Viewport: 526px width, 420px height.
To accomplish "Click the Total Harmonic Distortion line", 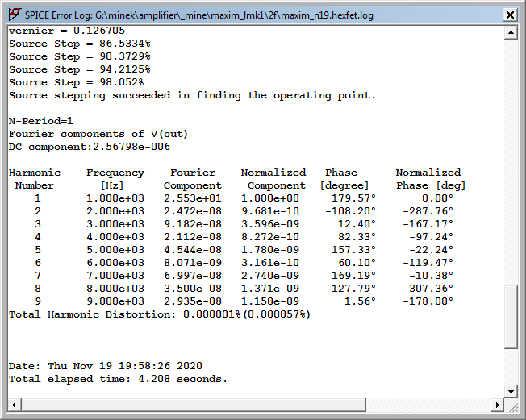I will click(160, 314).
